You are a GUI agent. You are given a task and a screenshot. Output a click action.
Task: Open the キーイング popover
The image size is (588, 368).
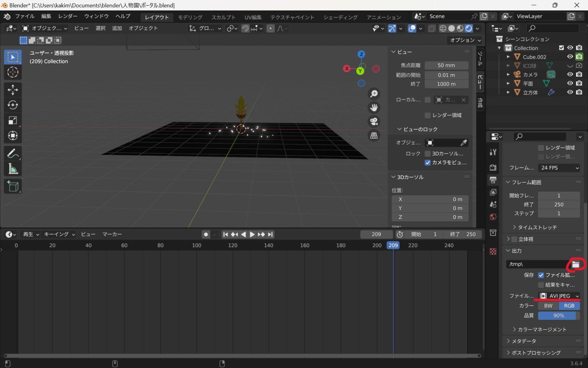[x=59, y=234]
